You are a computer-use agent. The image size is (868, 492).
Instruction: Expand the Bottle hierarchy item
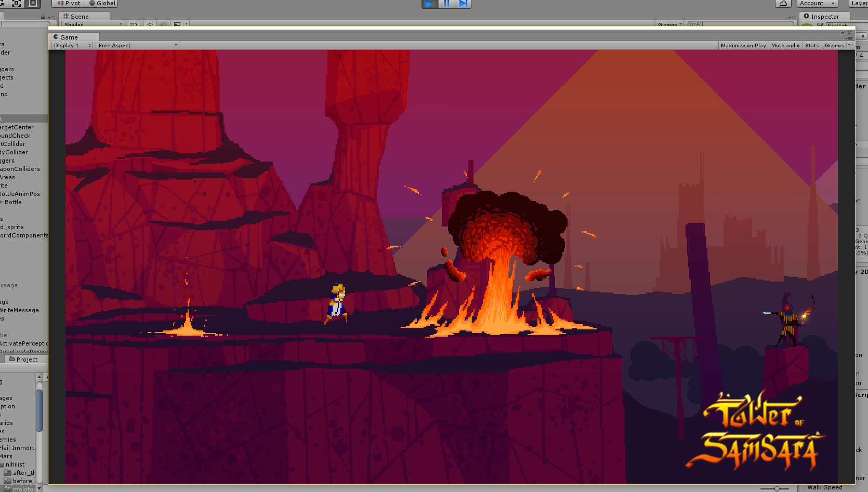click(x=2, y=202)
